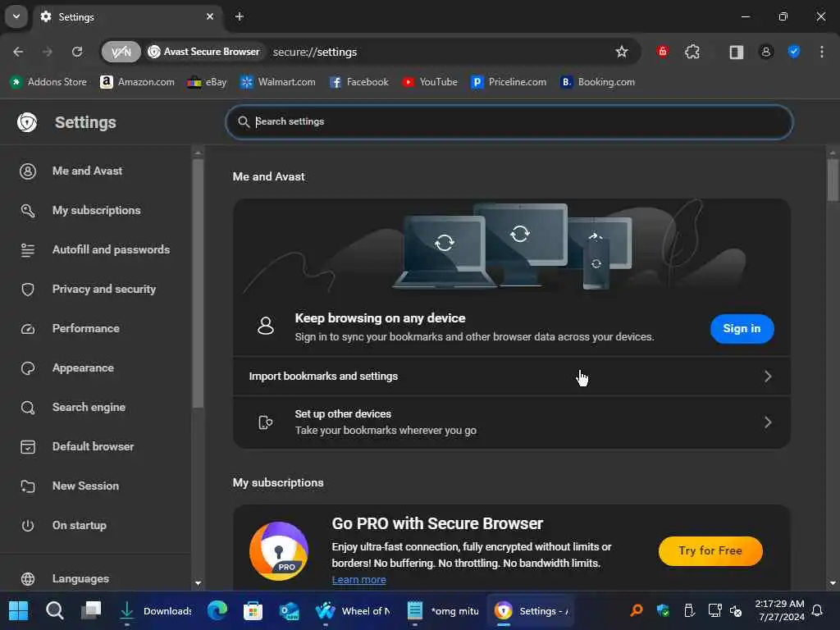Switch to omg mitu Notepad window
The height and width of the screenshot is (630, 840).
point(442,610)
